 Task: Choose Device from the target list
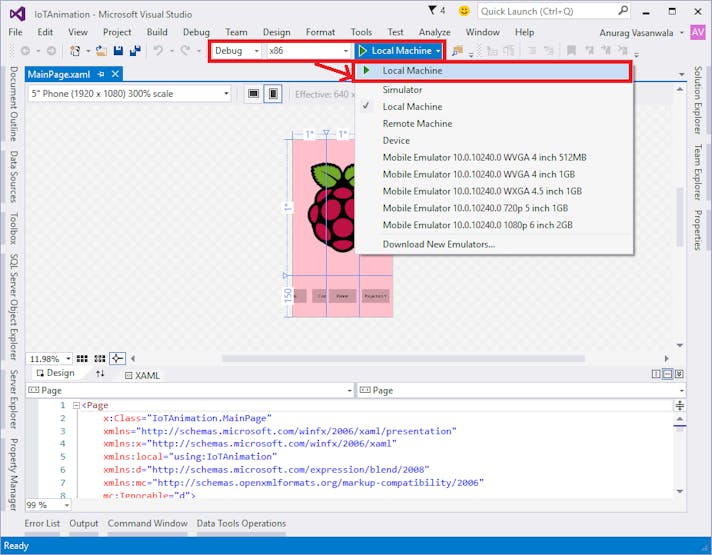click(x=494, y=140)
